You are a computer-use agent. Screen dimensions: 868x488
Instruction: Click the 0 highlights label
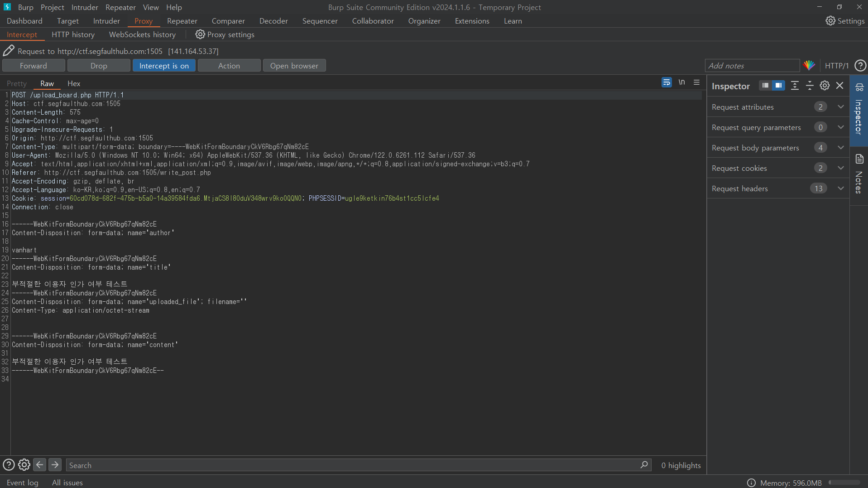(x=681, y=465)
